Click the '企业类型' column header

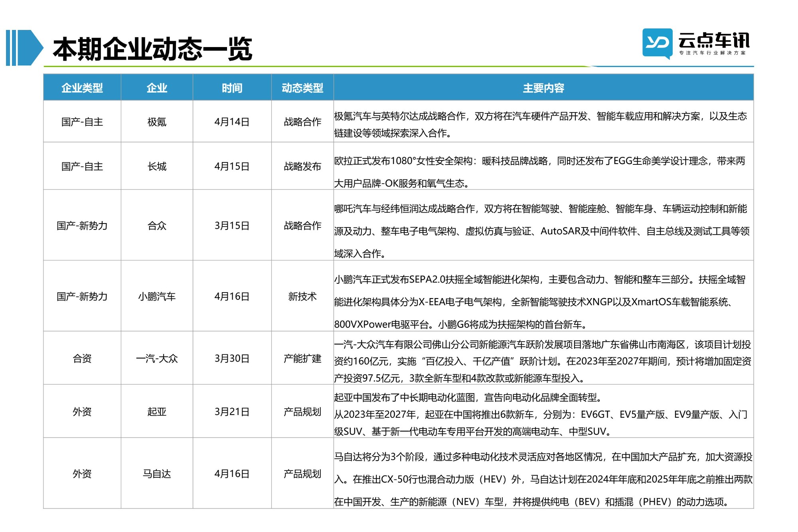point(82,87)
